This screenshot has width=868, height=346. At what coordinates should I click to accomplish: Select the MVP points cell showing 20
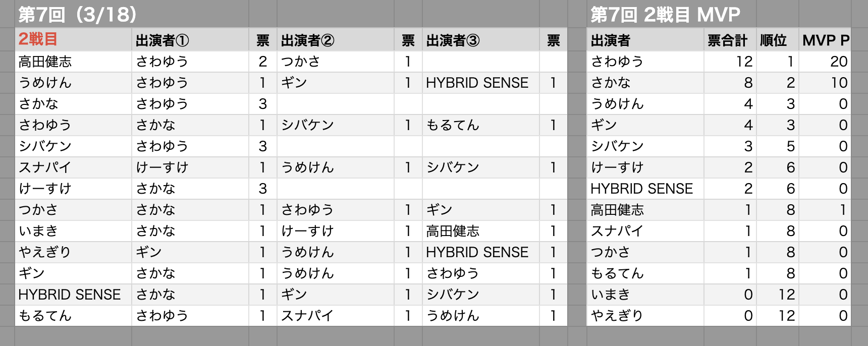(825, 62)
